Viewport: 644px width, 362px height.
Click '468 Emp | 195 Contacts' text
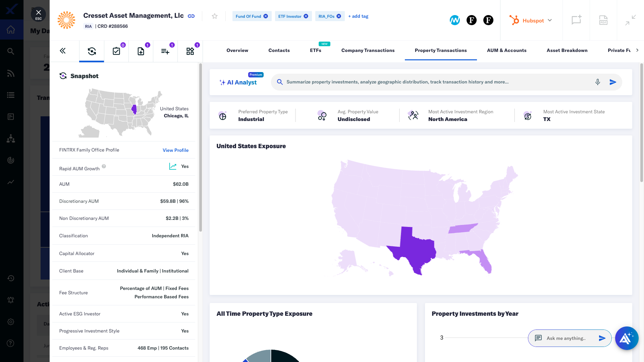click(163, 348)
